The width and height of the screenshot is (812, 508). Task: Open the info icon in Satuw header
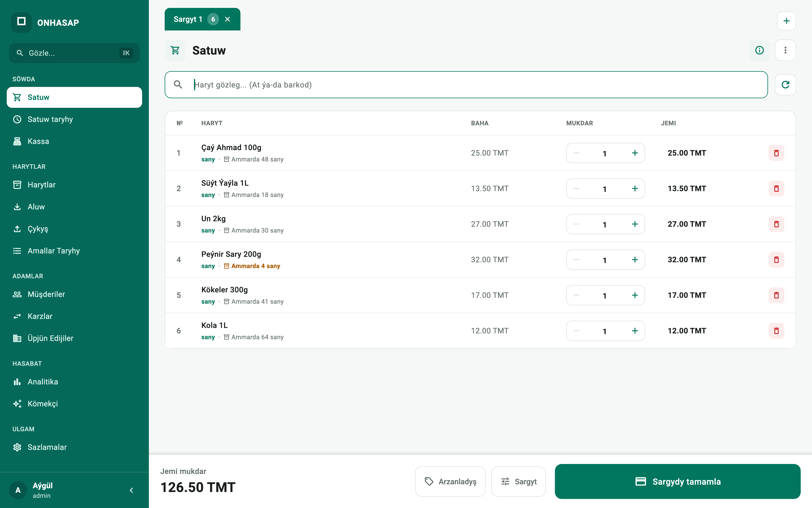coord(759,50)
